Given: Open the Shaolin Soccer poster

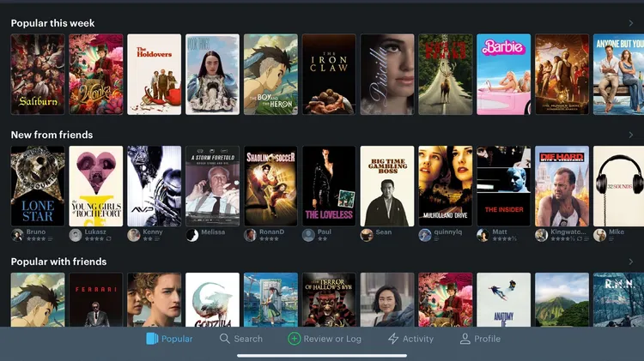Looking at the screenshot, I should (270, 186).
